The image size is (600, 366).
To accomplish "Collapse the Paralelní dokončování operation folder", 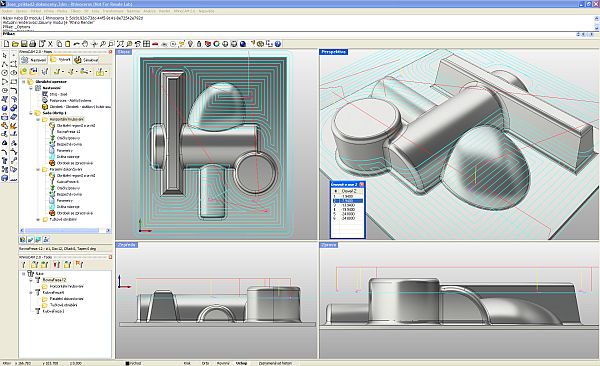I will [38, 169].
